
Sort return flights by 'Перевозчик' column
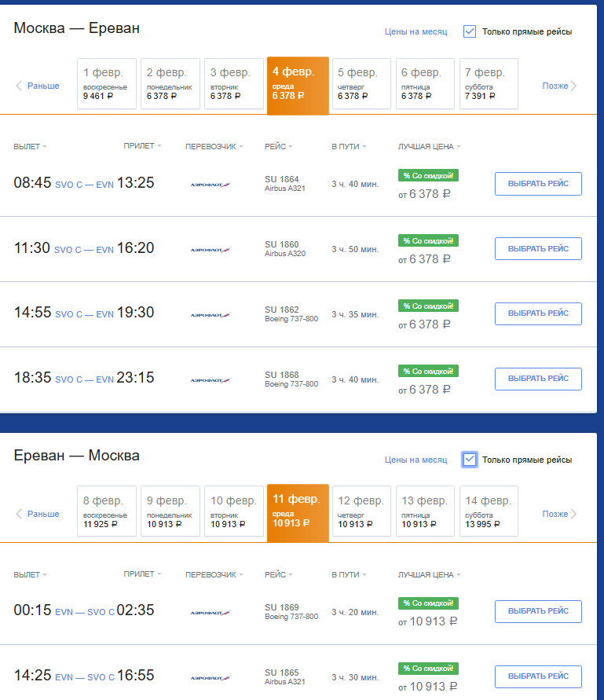[x=214, y=574]
